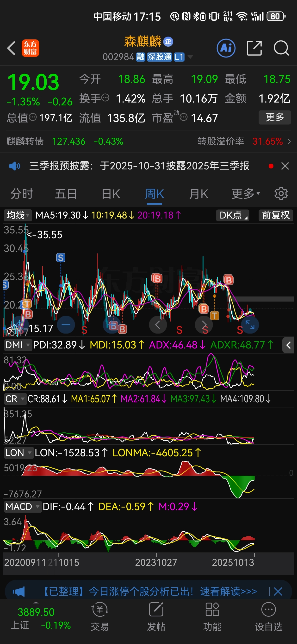Show more quote details via 更多 button
The width and height of the screenshot is (297, 644).
tap(275, 117)
